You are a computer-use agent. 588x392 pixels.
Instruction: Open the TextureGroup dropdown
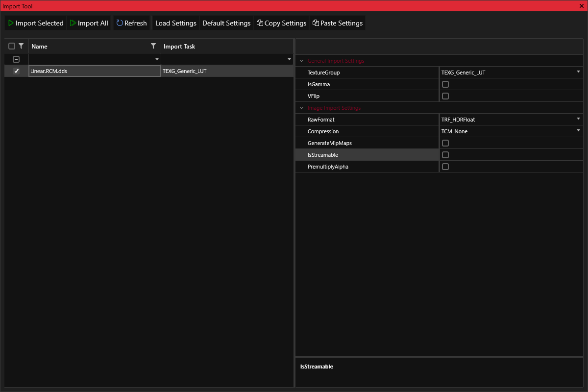tap(578, 73)
